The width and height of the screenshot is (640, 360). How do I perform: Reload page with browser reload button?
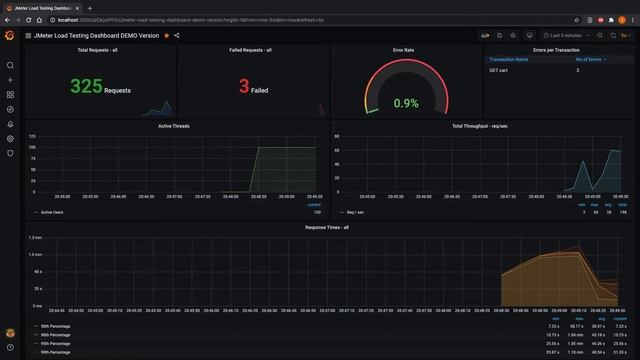pos(28,20)
